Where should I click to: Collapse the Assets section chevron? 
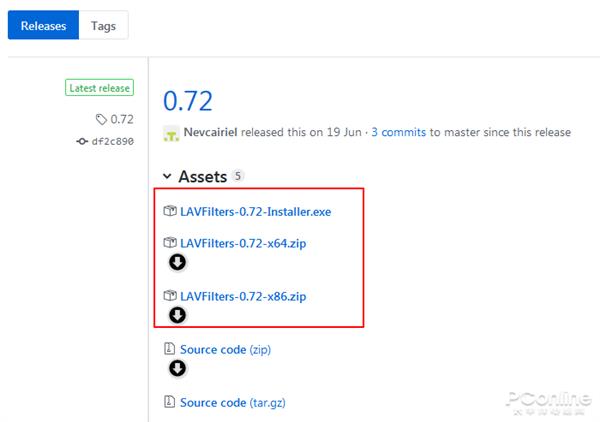(x=167, y=176)
